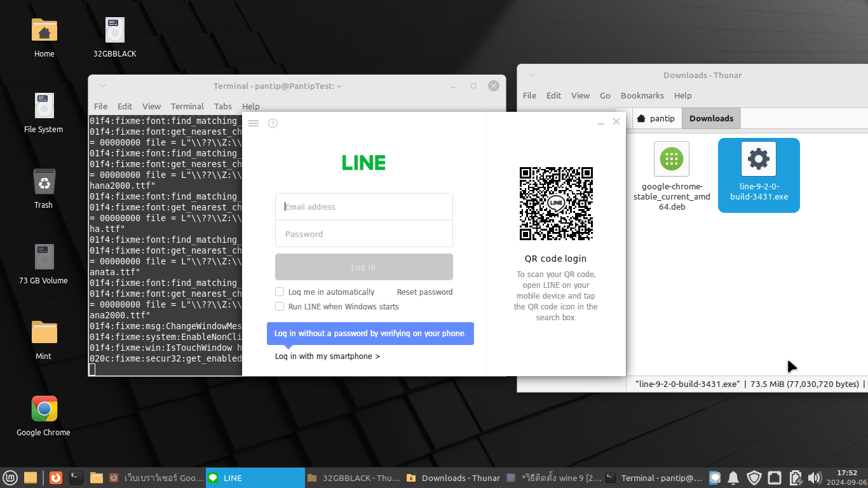Open the Linux Mint start menu

10,478
